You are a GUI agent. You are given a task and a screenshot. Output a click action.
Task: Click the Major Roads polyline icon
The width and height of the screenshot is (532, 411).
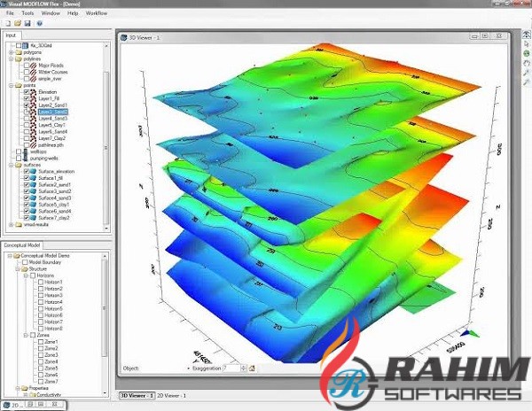point(34,66)
